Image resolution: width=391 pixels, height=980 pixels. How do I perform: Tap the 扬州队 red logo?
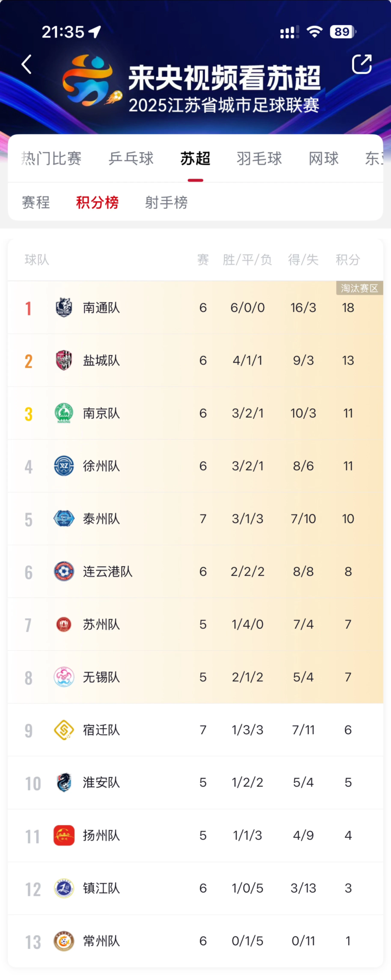pyautogui.click(x=64, y=835)
